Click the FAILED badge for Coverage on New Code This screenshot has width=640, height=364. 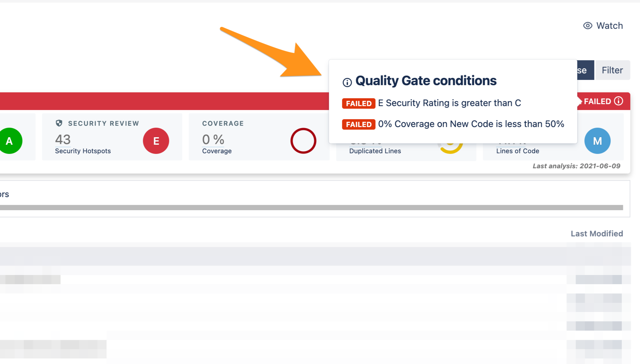pos(359,124)
